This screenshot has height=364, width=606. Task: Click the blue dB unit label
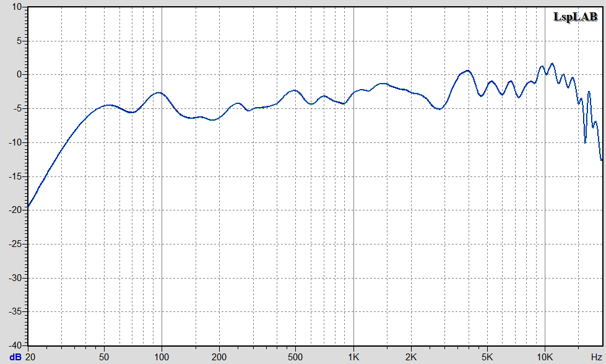pyautogui.click(x=15, y=357)
